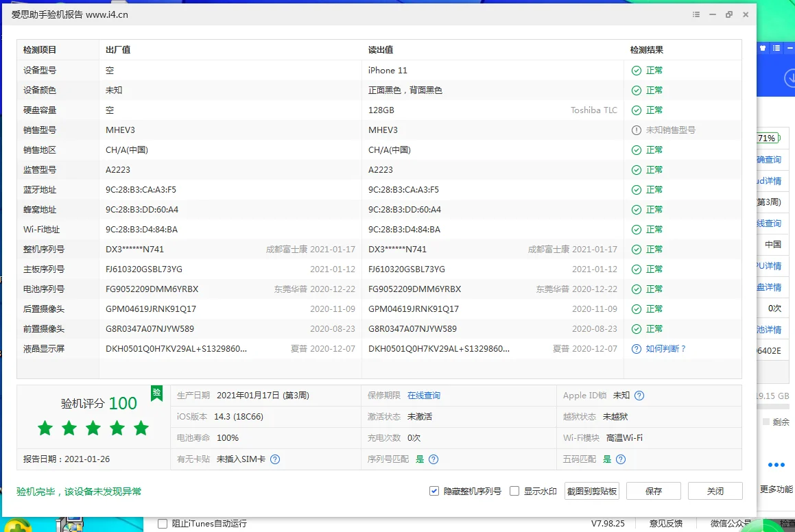
Task: Click Toshiba TLC label
Action: [x=594, y=110]
